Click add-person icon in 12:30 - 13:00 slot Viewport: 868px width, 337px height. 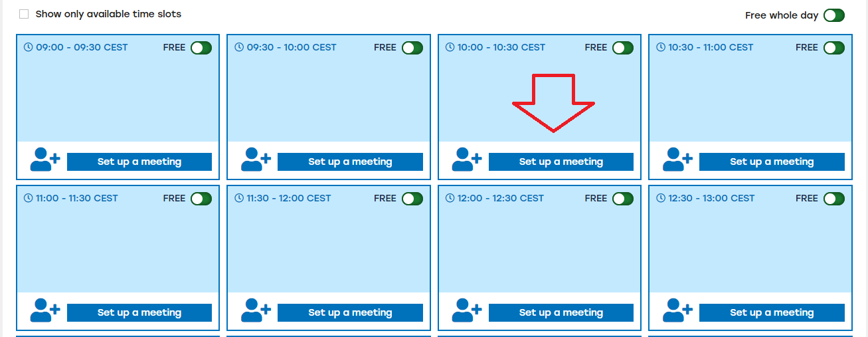(x=677, y=310)
